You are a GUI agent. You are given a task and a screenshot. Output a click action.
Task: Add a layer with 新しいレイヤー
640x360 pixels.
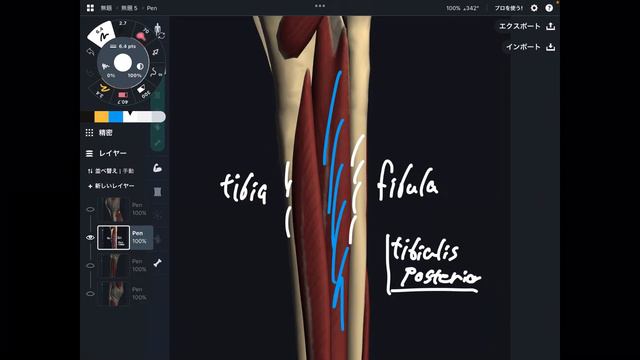111,186
